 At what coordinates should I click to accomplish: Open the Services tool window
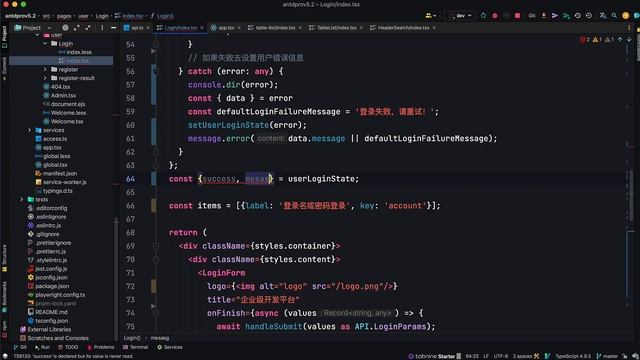click(169, 347)
